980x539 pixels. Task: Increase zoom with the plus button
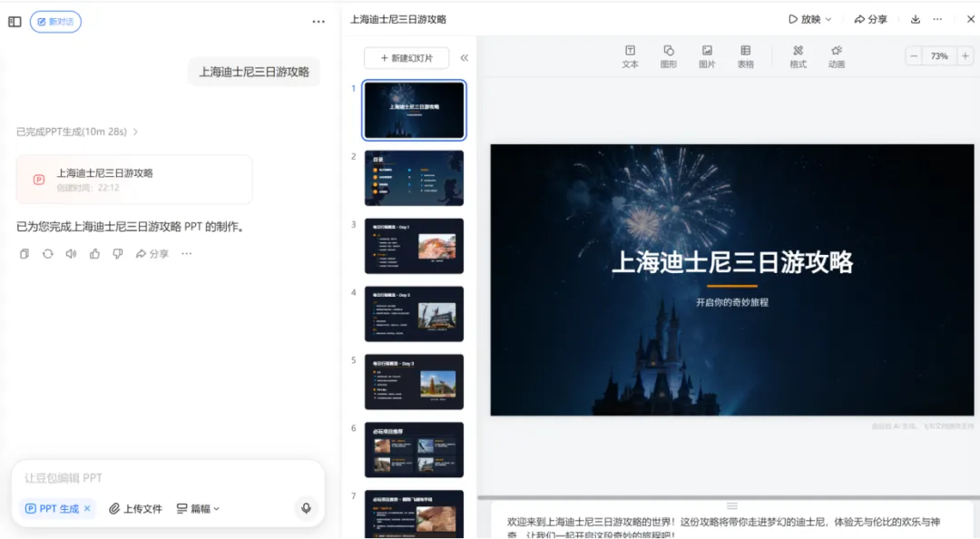965,56
